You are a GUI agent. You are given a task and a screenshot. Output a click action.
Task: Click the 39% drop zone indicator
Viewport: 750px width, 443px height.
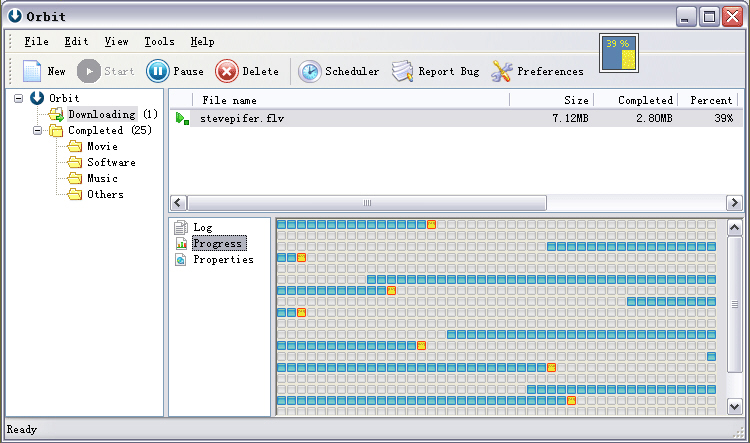[x=619, y=53]
